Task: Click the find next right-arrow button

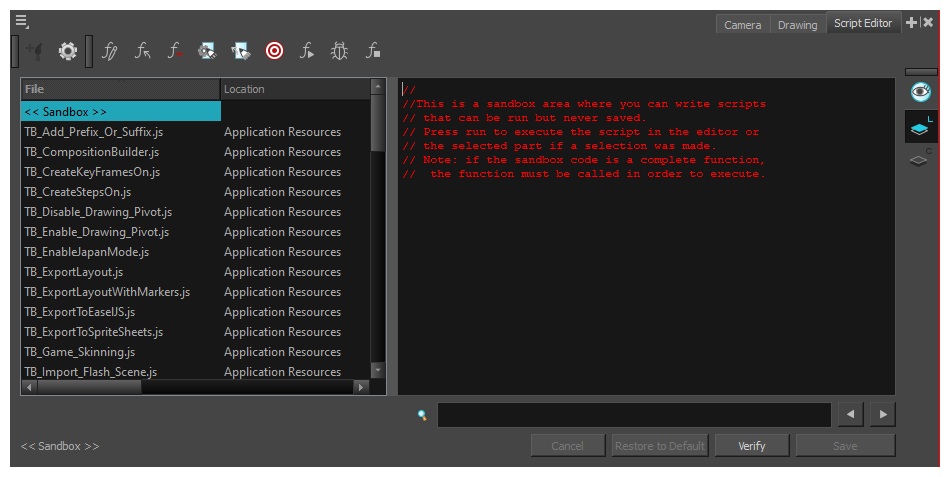Action: [x=882, y=414]
